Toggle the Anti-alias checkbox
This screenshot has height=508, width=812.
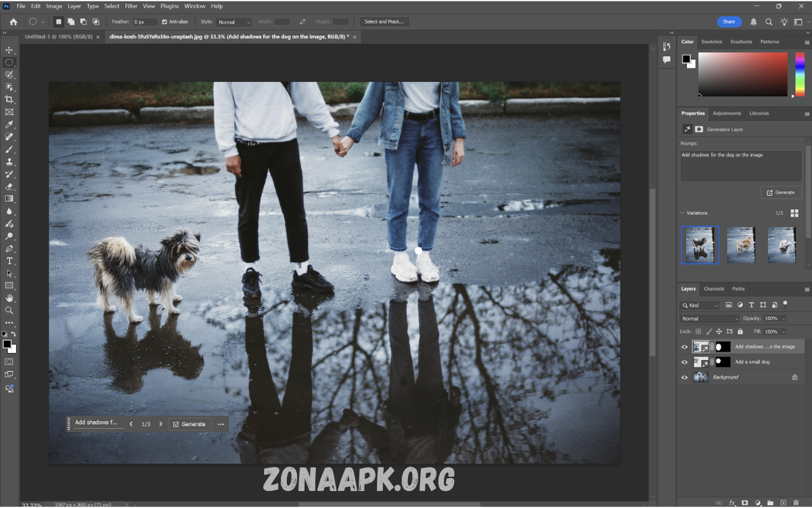[x=164, y=22]
